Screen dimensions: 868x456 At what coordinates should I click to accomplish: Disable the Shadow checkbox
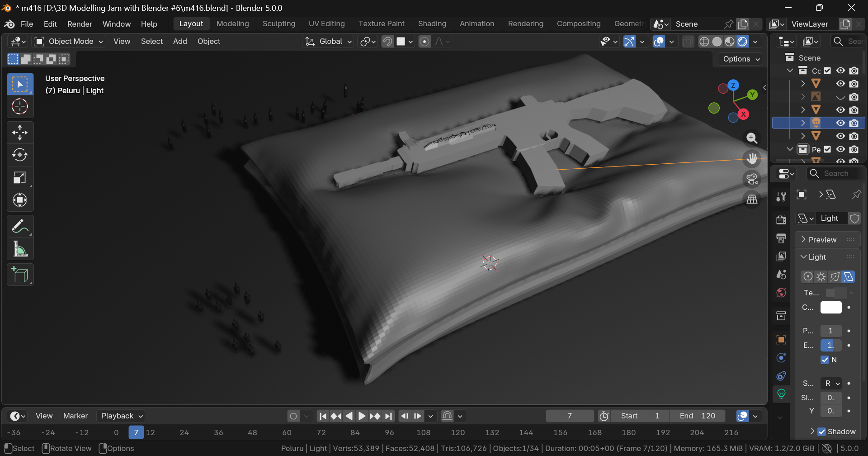[822, 432]
